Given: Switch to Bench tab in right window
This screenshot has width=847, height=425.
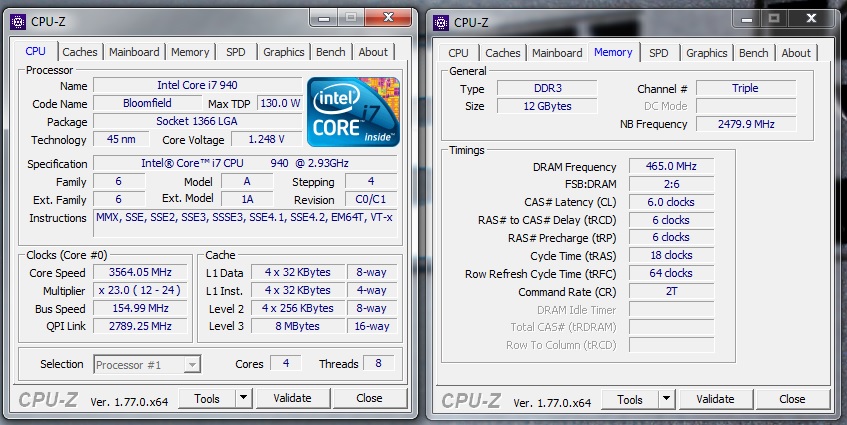Looking at the screenshot, I should 754,53.
